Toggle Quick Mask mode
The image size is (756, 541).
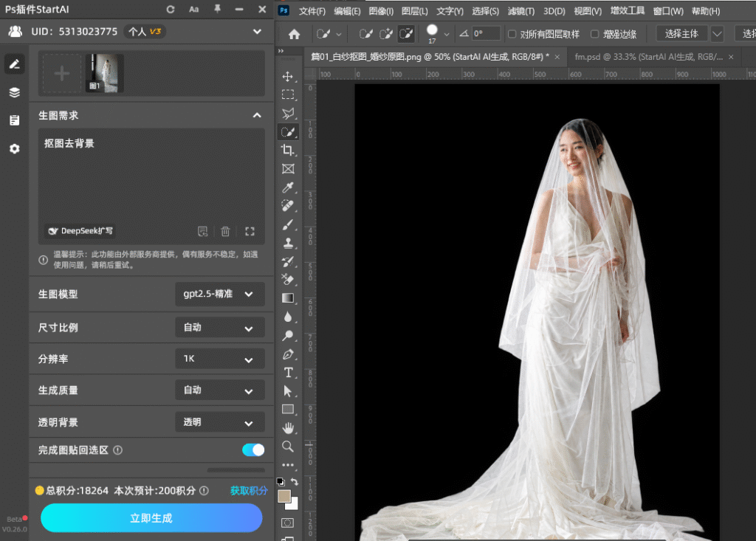[x=288, y=523]
